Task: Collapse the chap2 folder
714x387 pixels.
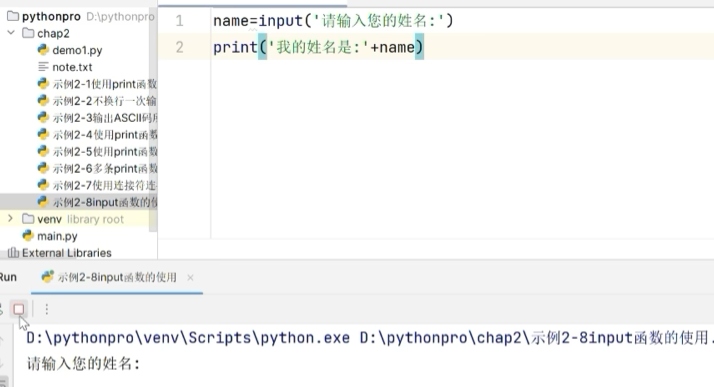Action: (11, 33)
